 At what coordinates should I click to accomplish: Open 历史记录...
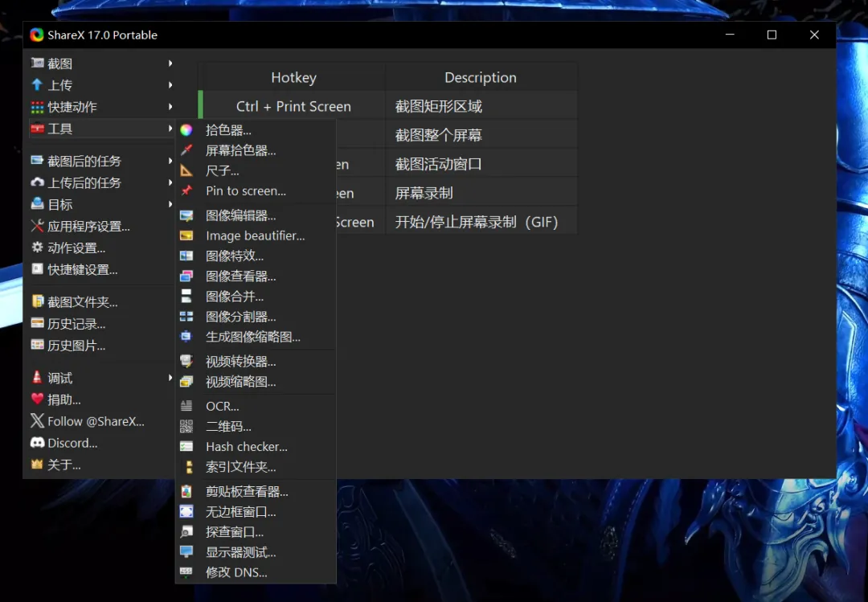(x=102, y=323)
